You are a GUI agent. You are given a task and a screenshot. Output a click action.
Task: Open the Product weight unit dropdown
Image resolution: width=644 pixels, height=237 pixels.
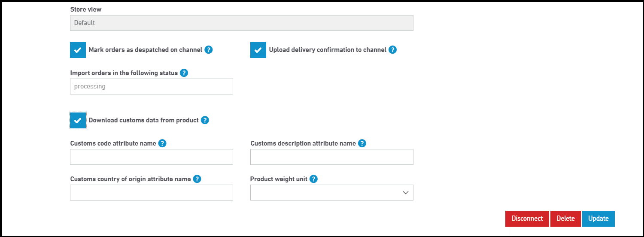[x=331, y=193]
